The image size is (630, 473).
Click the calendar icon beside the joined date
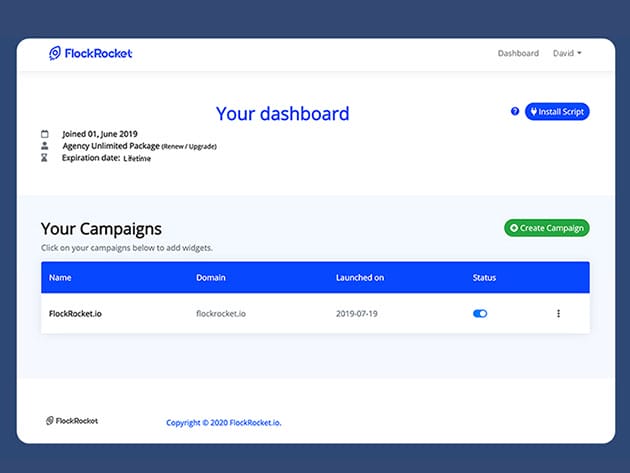pos(44,133)
